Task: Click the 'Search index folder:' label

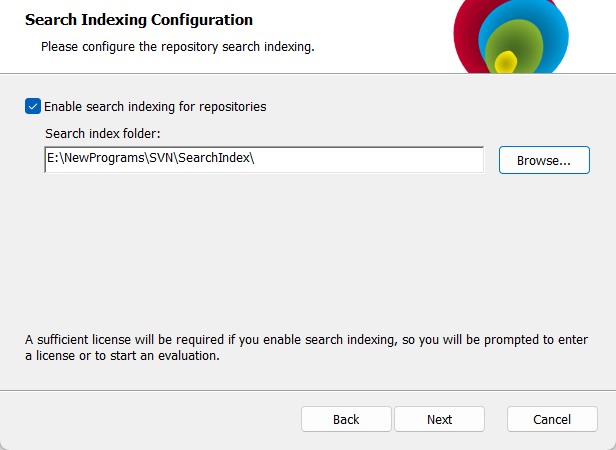Action: [x=103, y=134]
